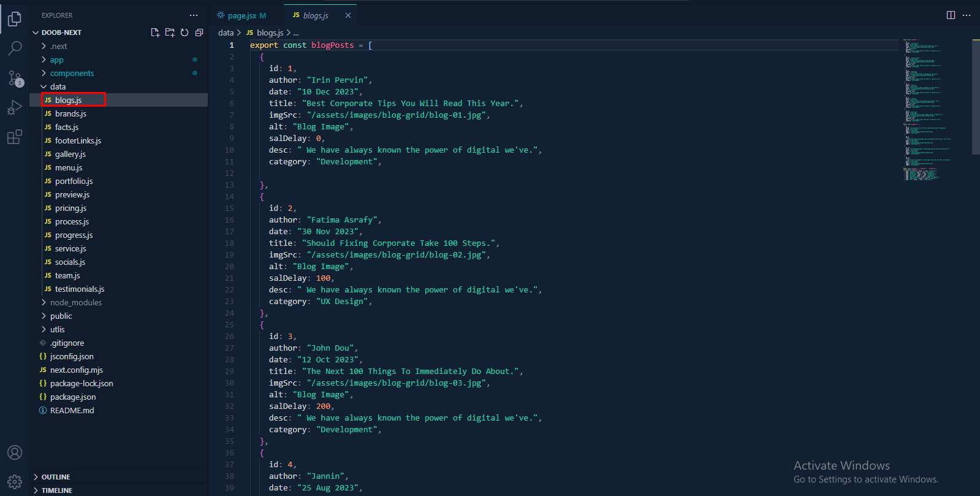
Task: Open editor more actions menu
Action: tap(967, 15)
